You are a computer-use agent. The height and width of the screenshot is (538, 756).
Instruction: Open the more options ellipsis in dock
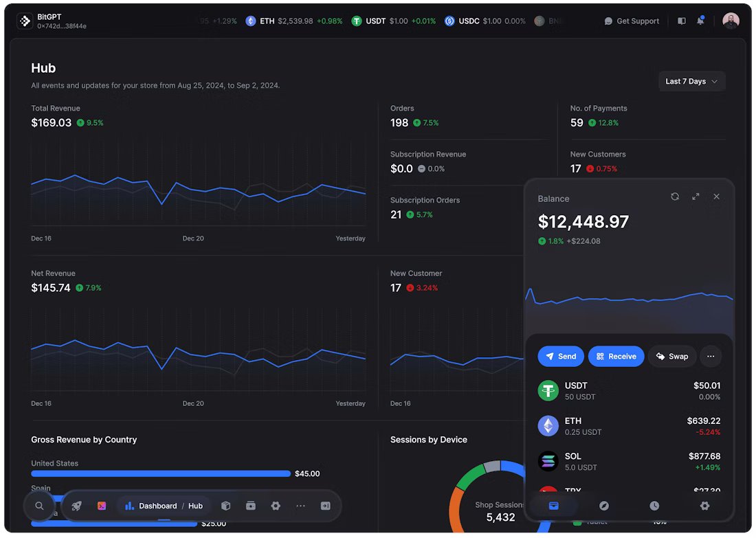300,506
